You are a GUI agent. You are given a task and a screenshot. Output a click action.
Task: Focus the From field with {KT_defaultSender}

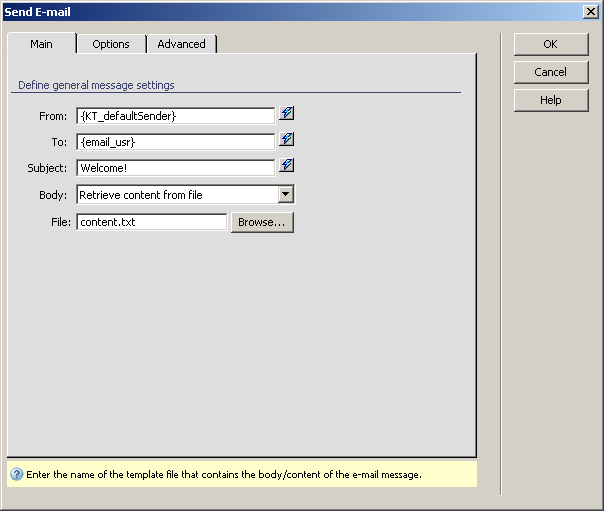click(x=175, y=115)
